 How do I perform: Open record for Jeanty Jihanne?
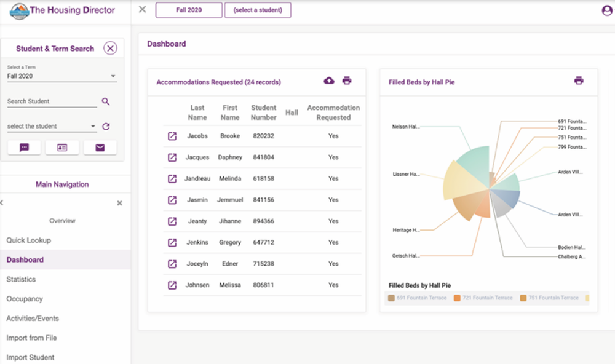172,221
